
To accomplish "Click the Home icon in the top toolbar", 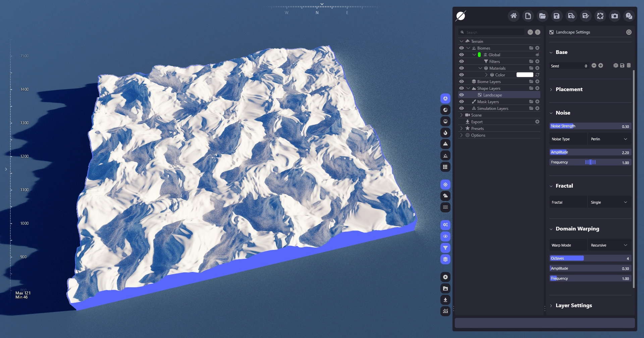I will click(514, 16).
